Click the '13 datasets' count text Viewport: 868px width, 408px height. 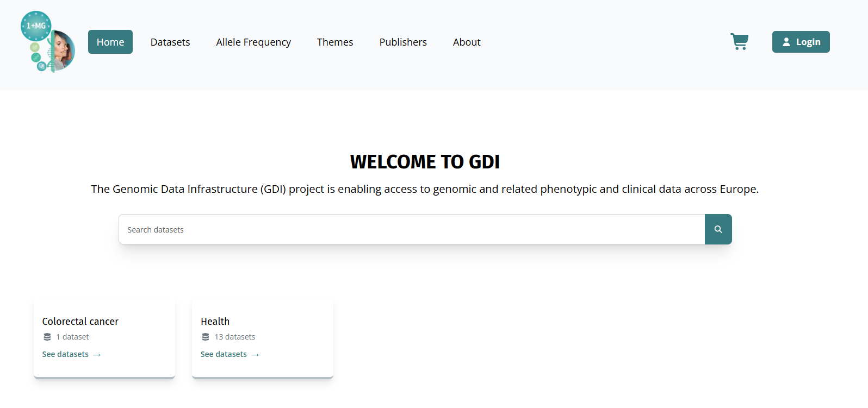click(x=235, y=337)
